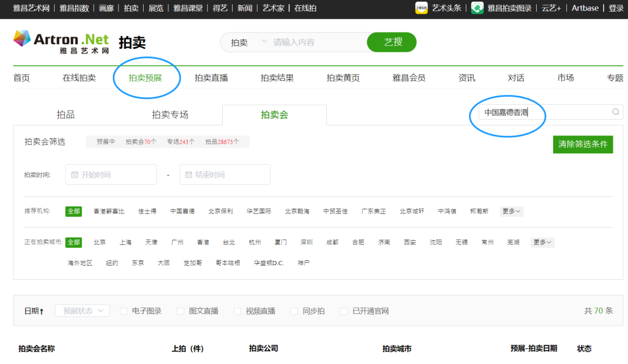Expand 更多 in 正在拍卖城市 row
This screenshot has height=364, width=628.
[543, 242]
